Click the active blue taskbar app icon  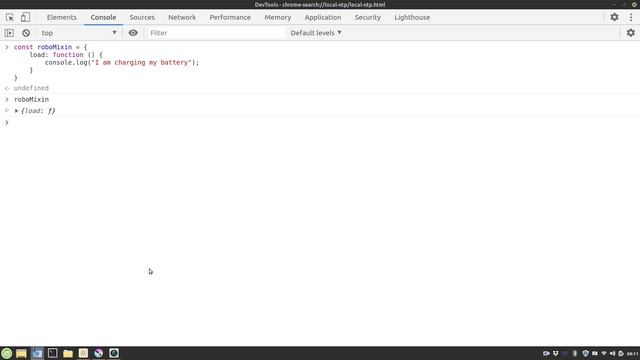click(x=37, y=353)
